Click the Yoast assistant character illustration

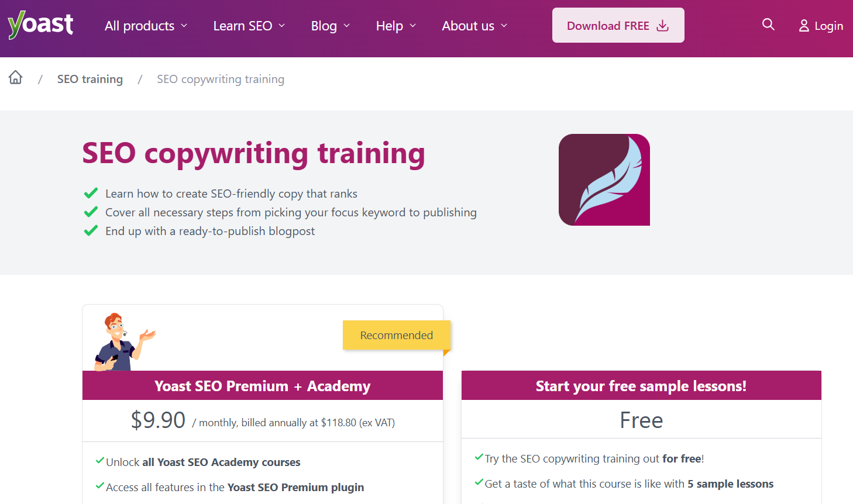tap(123, 342)
